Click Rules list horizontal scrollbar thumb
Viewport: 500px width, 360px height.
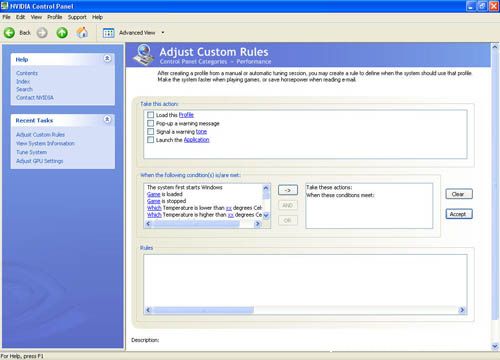pyautogui.click(x=203, y=310)
